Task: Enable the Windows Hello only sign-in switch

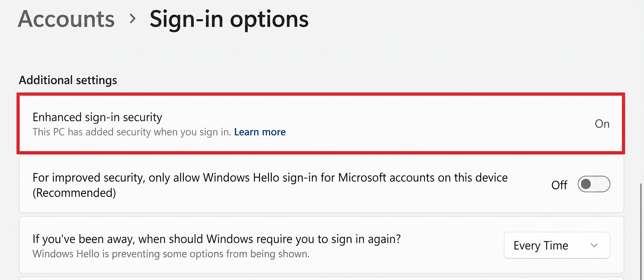Action: pos(594,184)
